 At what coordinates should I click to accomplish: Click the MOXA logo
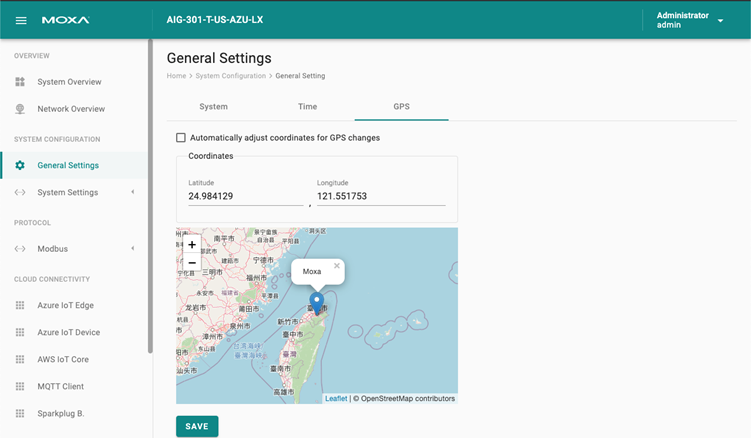[x=66, y=20]
